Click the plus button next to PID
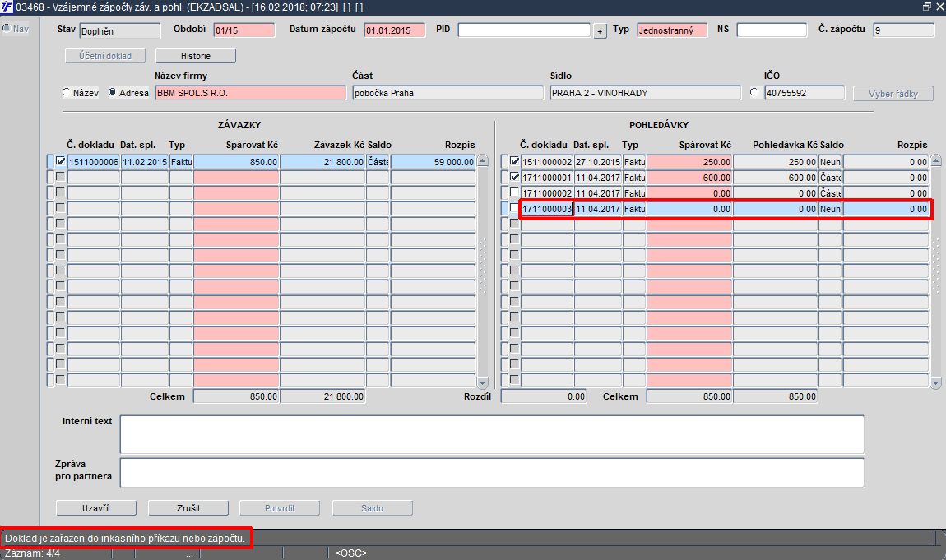This screenshot has width=946, height=560. point(600,31)
